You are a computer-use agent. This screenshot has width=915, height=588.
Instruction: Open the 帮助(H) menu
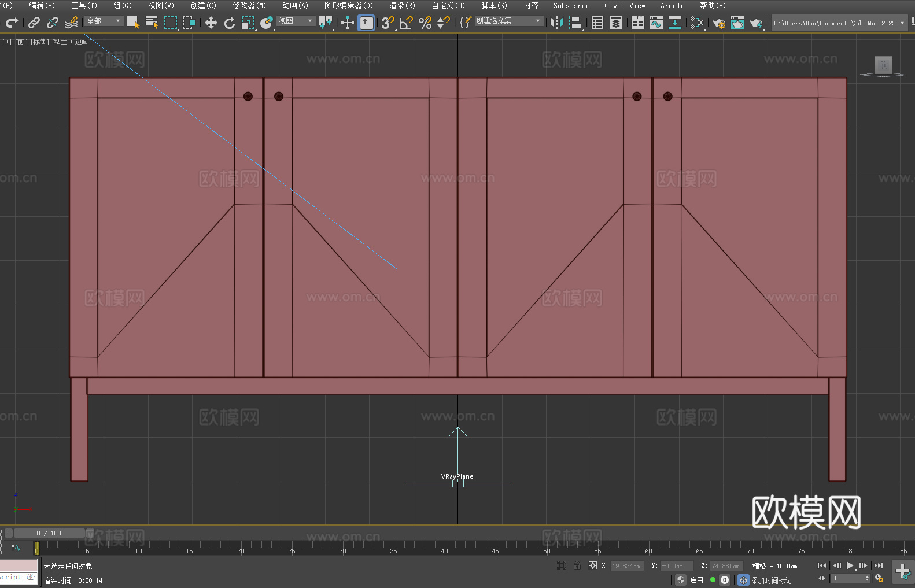(713, 5)
